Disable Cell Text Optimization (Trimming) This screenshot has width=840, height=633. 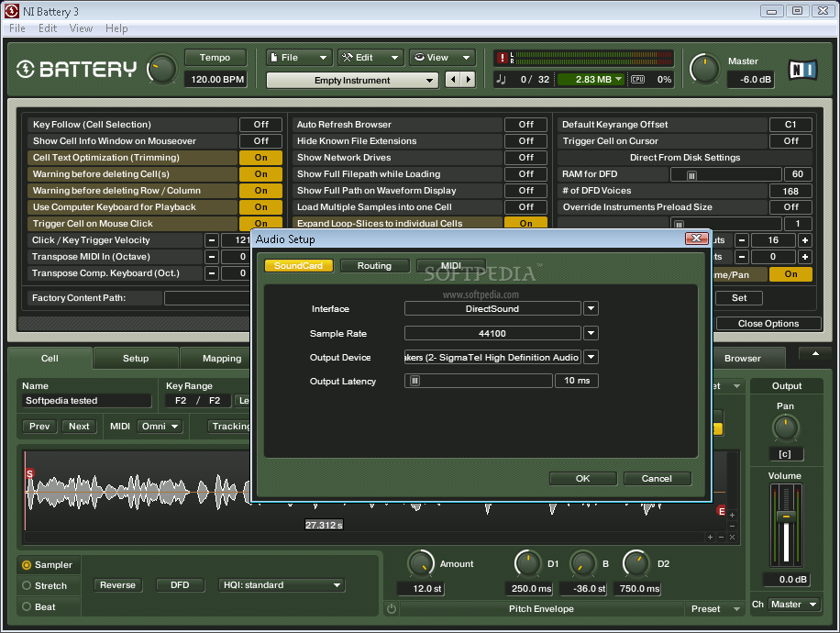tap(260, 158)
